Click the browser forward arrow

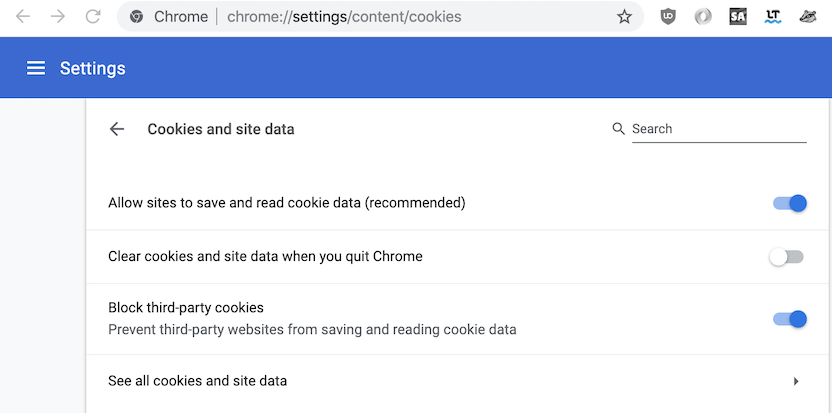57,16
